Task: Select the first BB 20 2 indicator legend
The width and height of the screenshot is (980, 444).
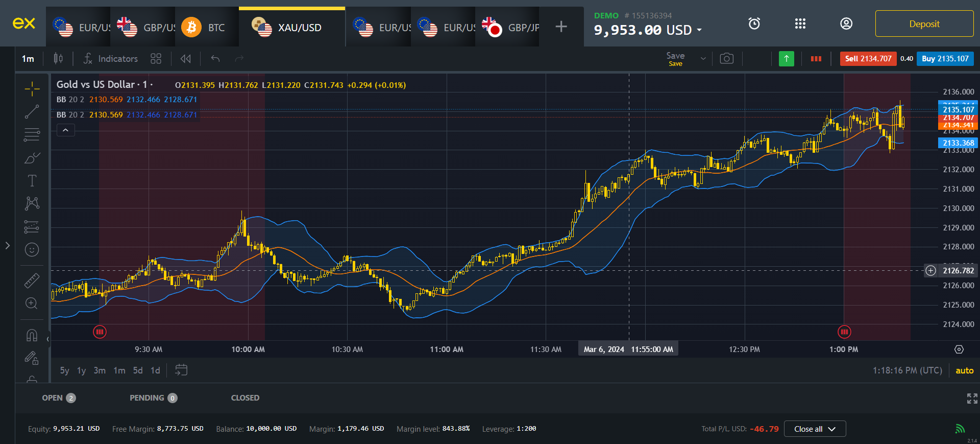Action: (127, 100)
